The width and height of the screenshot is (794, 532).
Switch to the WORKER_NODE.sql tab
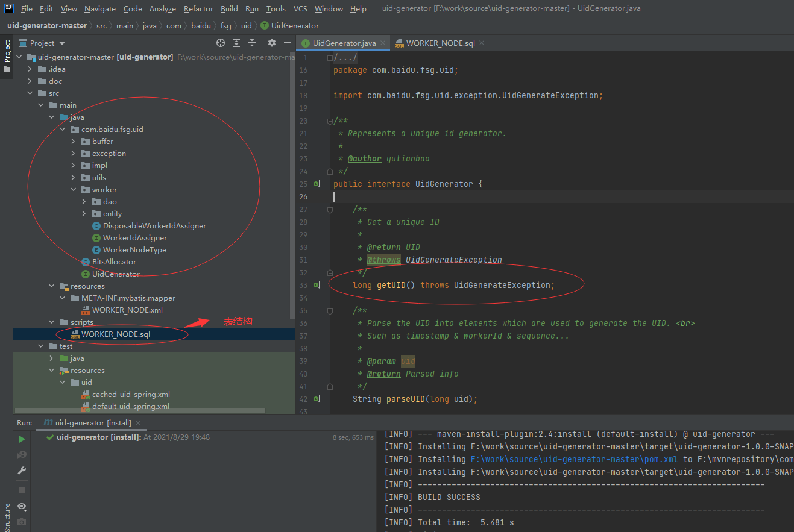pos(440,43)
